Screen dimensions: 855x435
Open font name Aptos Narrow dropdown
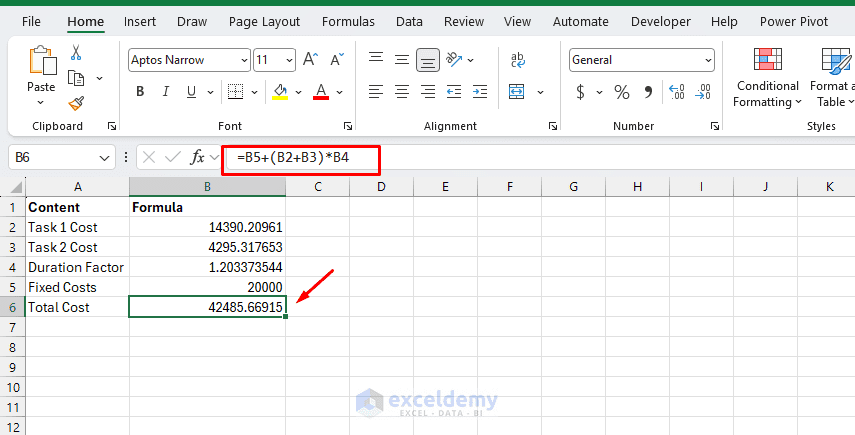click(x=244, y=60)
